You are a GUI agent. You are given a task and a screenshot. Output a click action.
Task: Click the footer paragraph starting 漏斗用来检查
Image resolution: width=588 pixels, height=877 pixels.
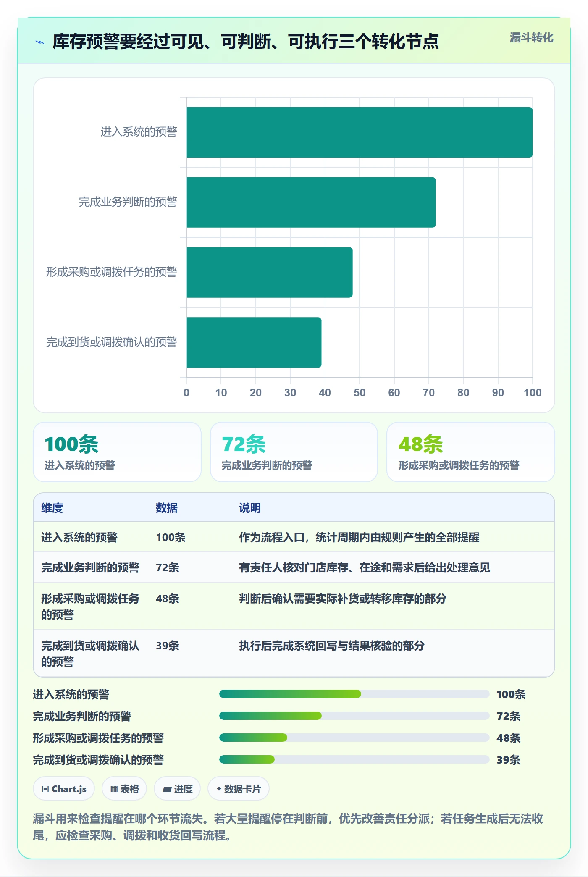(288, 827)
